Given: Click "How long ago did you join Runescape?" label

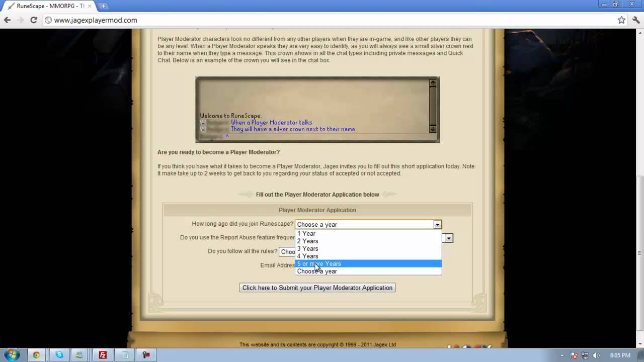Looking at the screenshot, I should 243,224.
